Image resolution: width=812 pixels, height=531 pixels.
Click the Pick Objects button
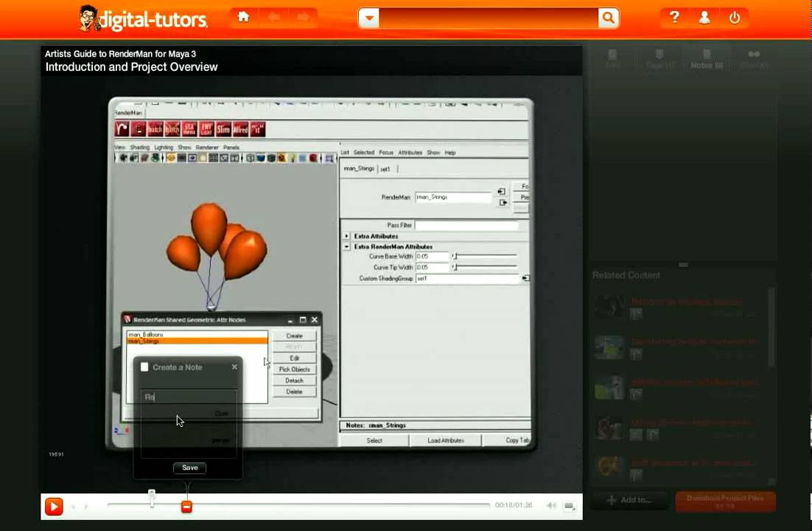coord(294,369)
